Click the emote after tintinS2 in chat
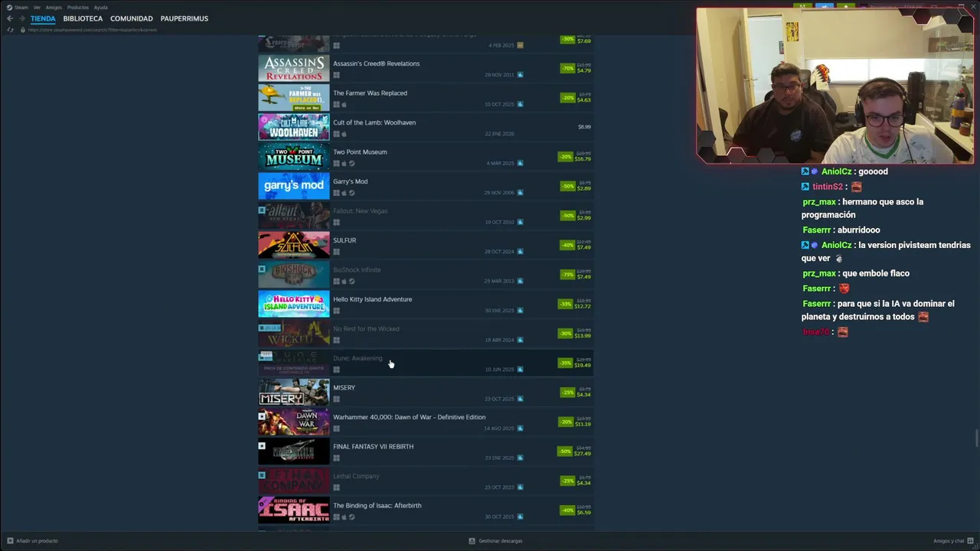This screenshot has height=551, width=980. coord(856,187)
